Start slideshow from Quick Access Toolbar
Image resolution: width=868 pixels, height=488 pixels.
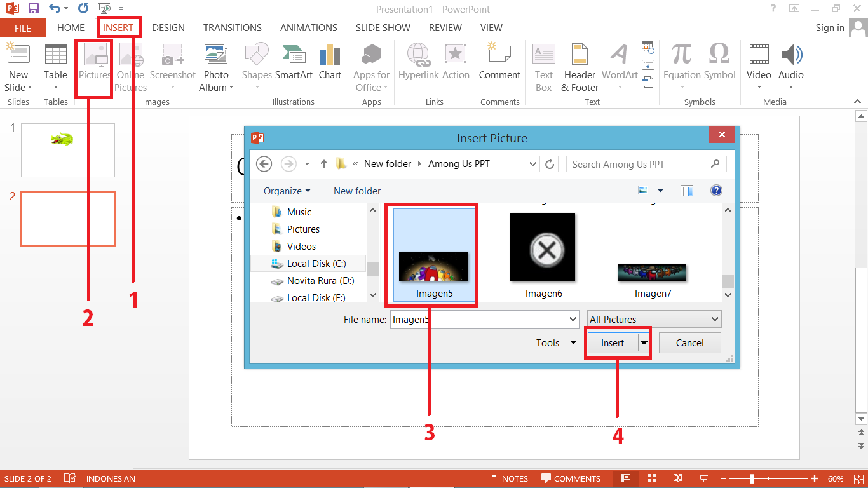coord(105,9)
